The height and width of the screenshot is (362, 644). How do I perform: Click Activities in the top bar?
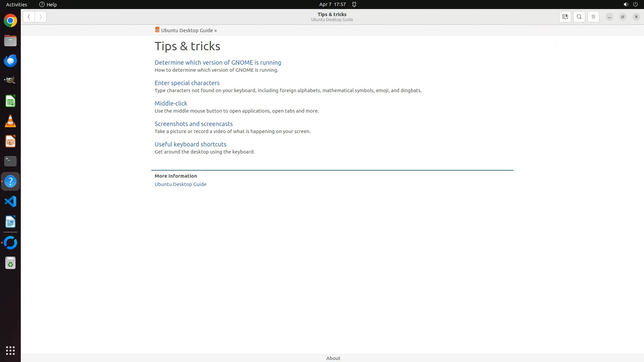point(16,4)
